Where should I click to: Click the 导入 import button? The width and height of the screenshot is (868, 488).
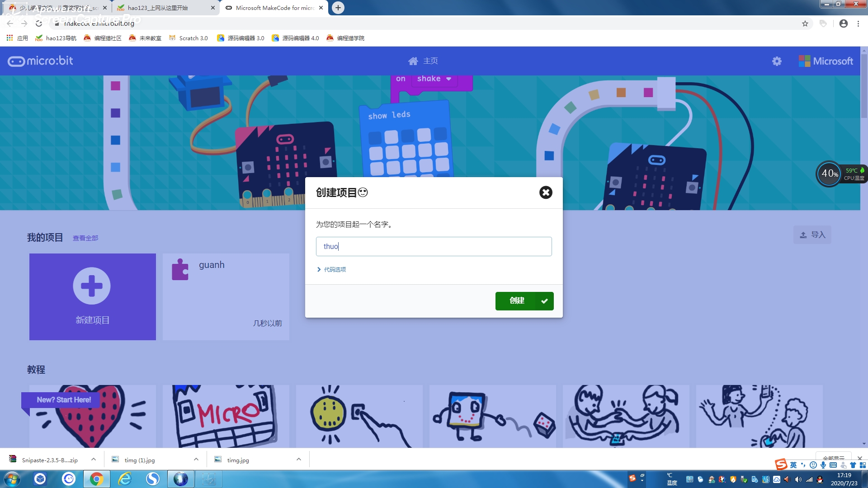point(812,235)
